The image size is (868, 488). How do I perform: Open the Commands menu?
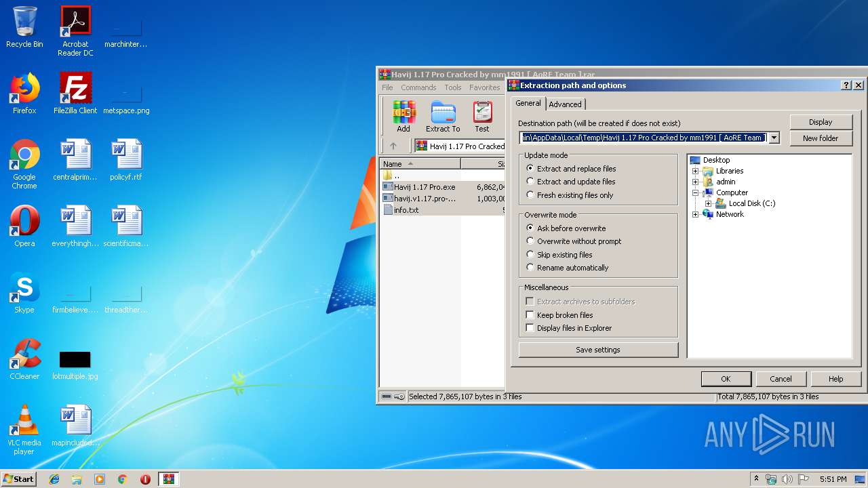pyautogui.click(x=418, y=87)
